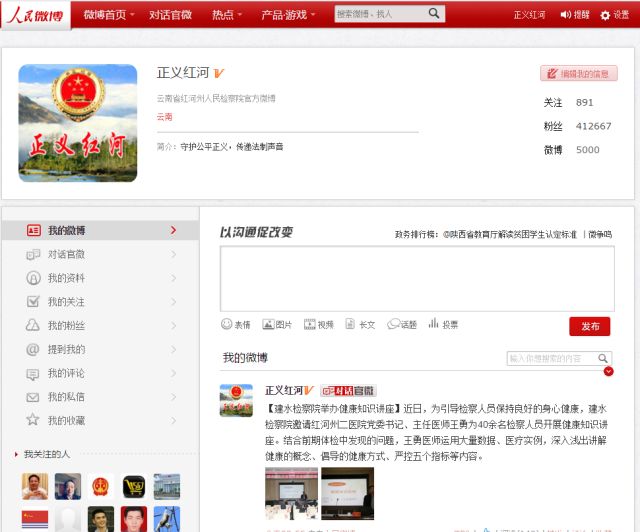Image resolution: width=640 pixels, height=532 pixels.
Task: Click the search magnifier icon in top bar
Action: 434,13
